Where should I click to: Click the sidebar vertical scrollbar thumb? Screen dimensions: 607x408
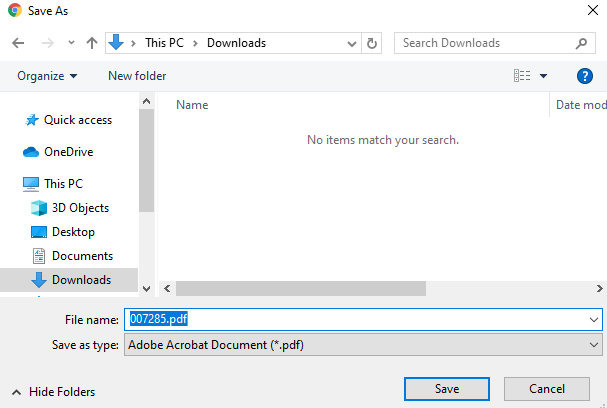pos(146,160)
